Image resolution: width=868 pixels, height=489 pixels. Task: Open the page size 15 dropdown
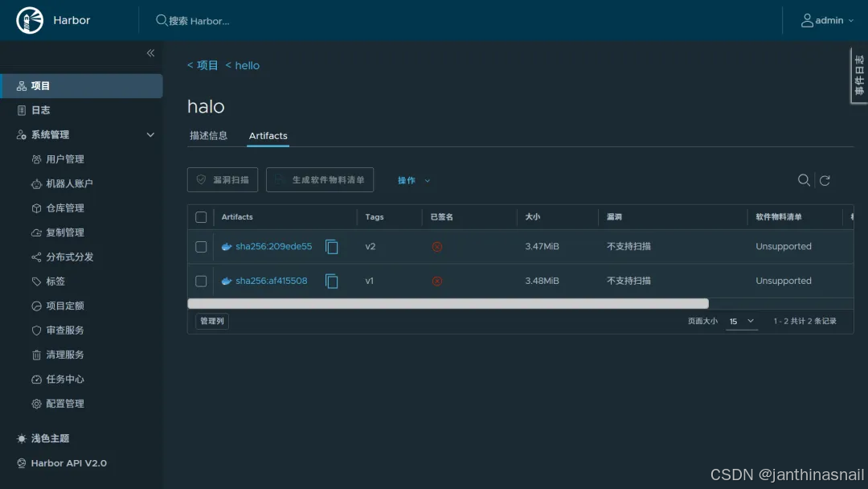point(741,321)
